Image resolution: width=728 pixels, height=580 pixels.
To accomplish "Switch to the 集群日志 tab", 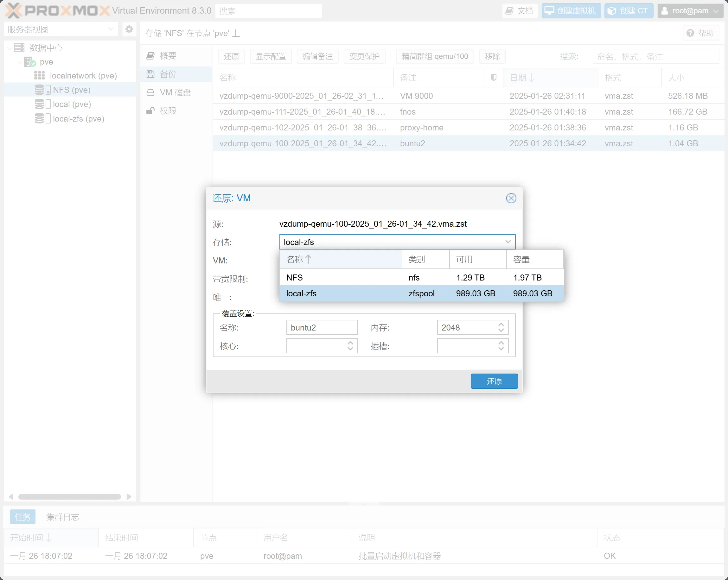I will point(62,517).
